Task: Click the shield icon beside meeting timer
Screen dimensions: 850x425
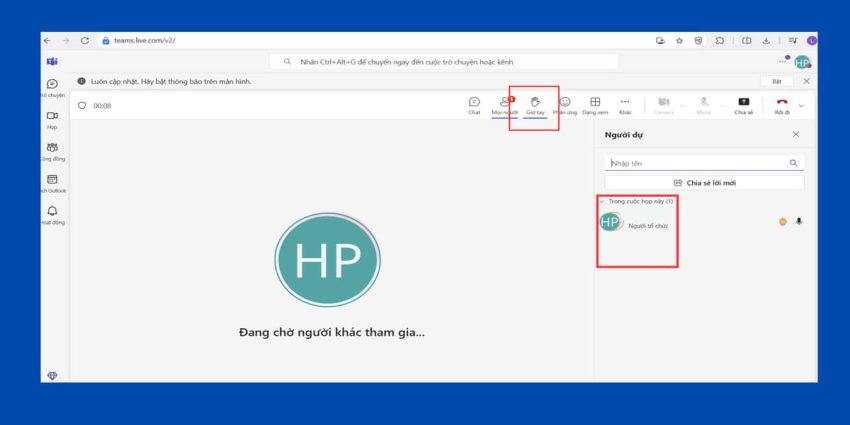Action: [x=82, y=105]
